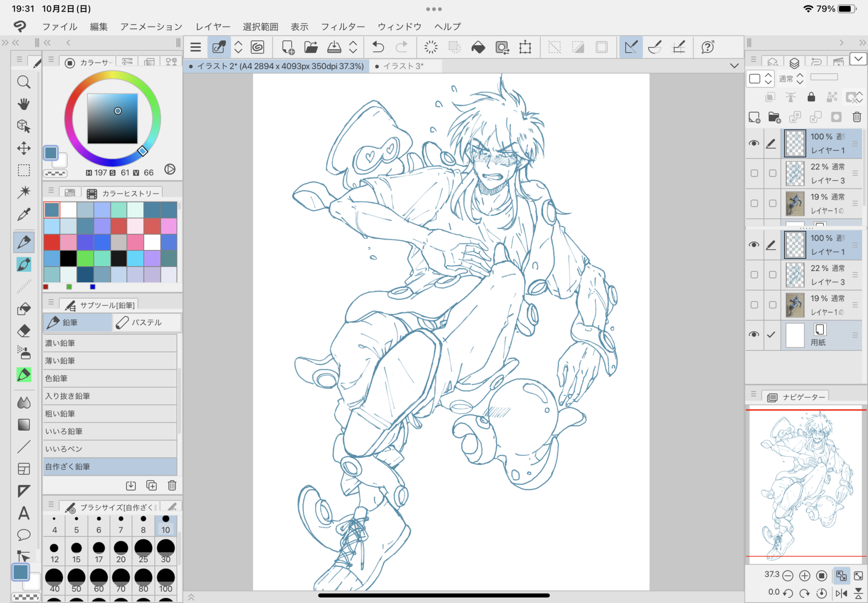Select the Hand move tool
This screenshot has width=868, height=603.
click(24, 104)
